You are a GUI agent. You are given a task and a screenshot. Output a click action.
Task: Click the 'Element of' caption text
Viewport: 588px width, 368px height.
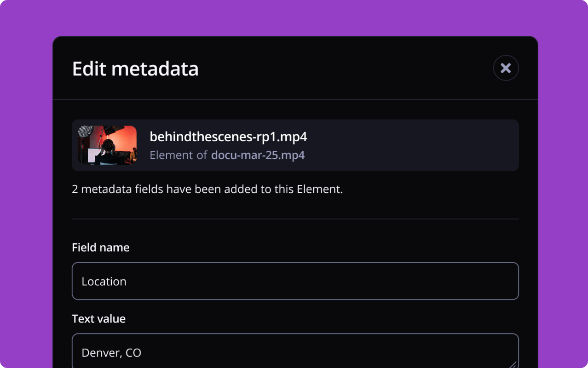click(x=179, y=155)
